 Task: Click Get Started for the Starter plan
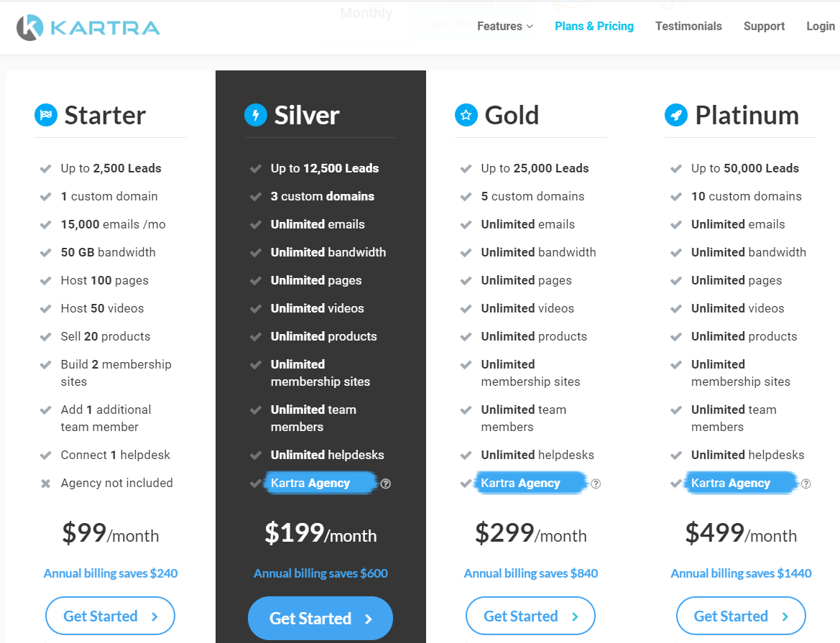pyautogui.click(x=110, y=616)
